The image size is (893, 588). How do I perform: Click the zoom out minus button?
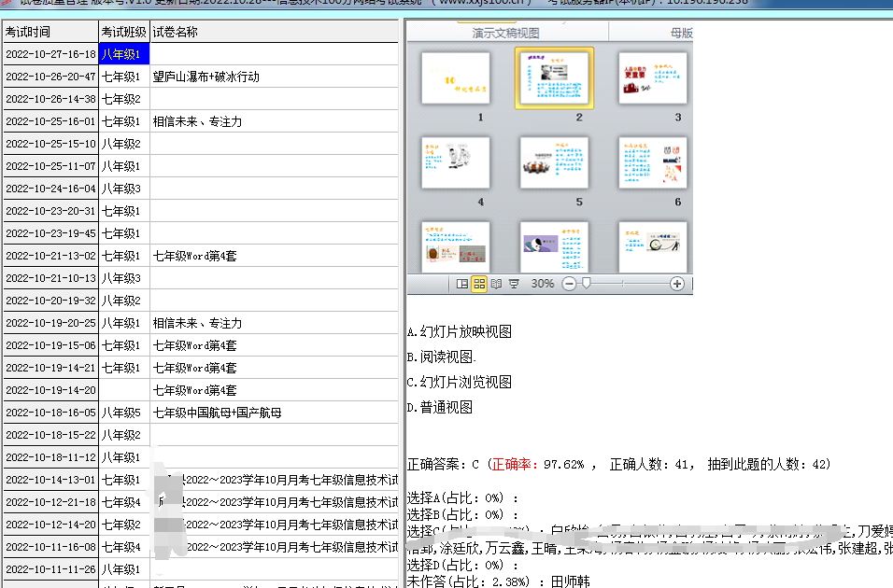(569, 284)
